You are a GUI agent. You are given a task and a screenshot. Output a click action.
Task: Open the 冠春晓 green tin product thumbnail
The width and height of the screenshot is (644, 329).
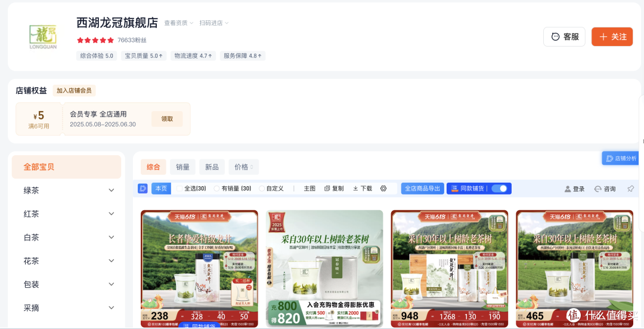[324, 269]
